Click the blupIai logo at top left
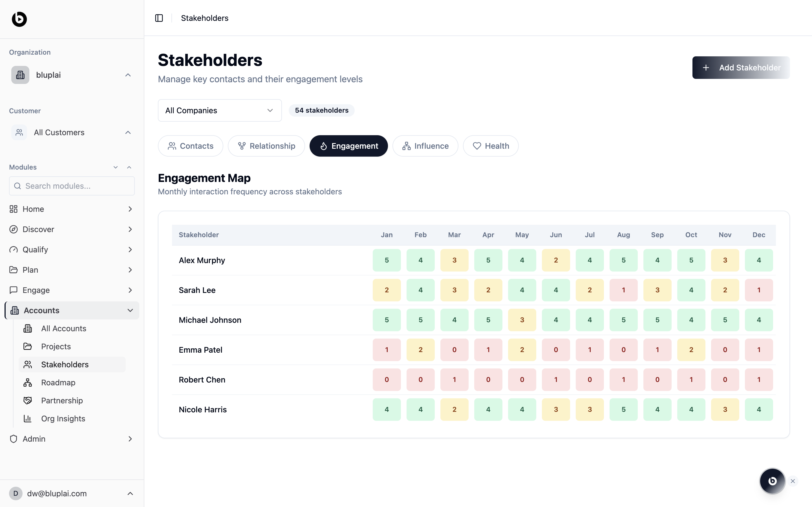The image size is (812, 507). click(x=19, y=19)
